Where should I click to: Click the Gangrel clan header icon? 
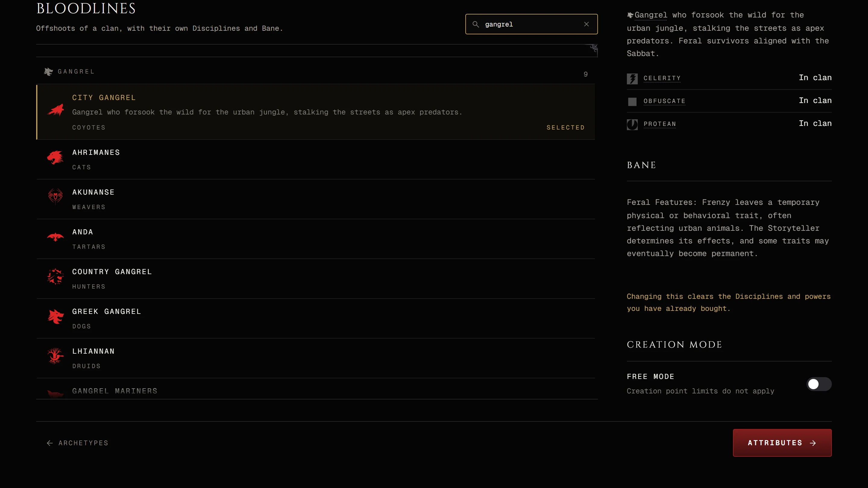click(x=49, y=72)
